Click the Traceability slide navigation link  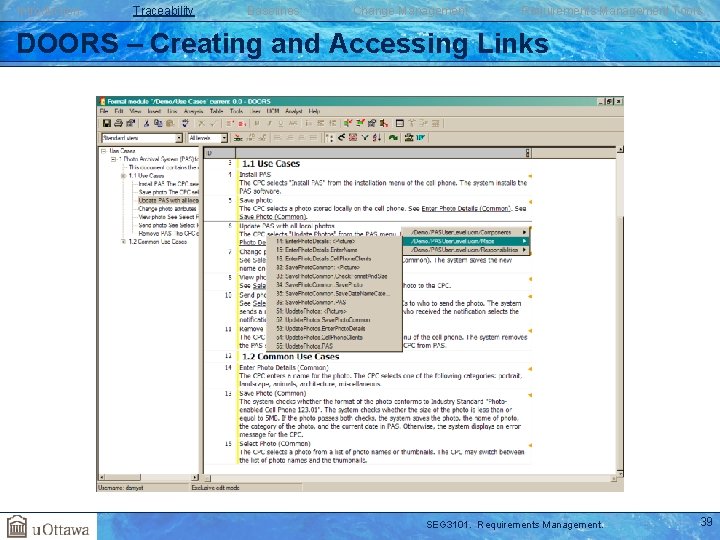pos(163,11)
